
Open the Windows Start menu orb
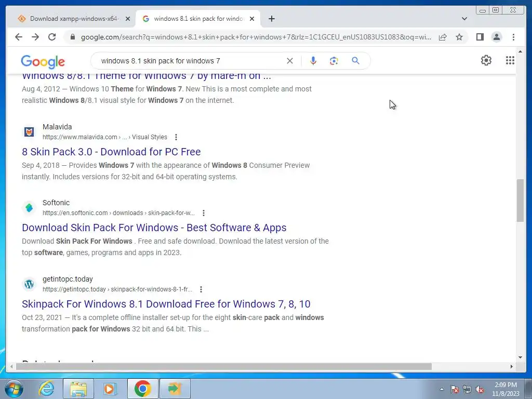(13, 389)
